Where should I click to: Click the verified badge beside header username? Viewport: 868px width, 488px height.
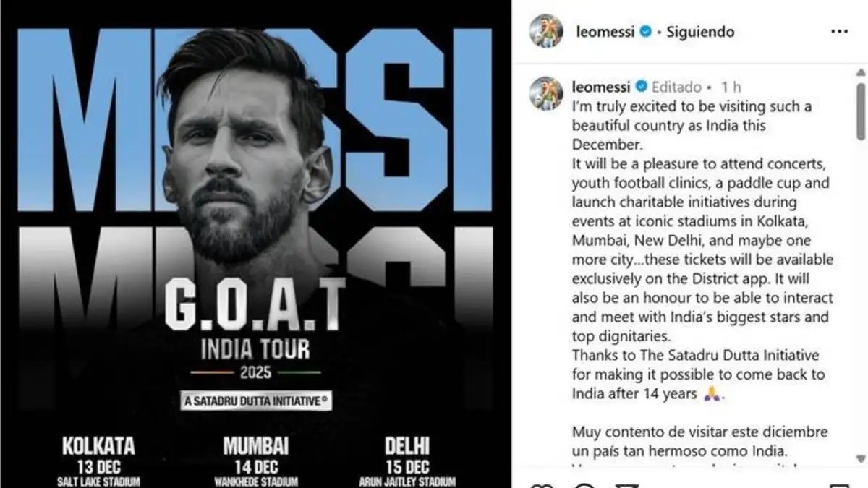pos(646,32)
